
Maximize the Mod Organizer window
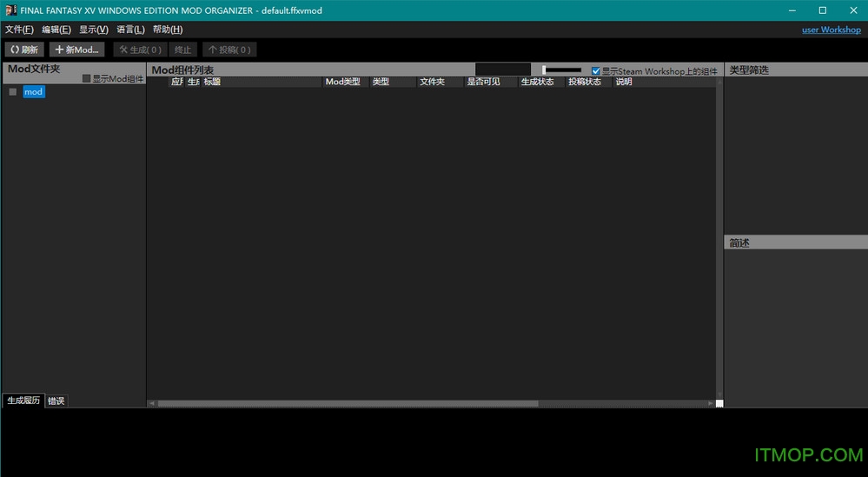pos(823,10)
